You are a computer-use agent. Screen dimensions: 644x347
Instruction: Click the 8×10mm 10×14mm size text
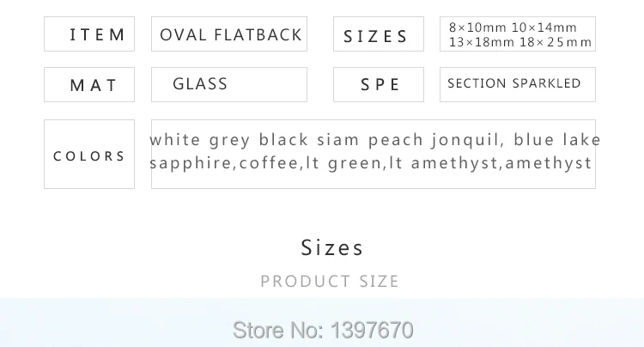tap(513, 27)
